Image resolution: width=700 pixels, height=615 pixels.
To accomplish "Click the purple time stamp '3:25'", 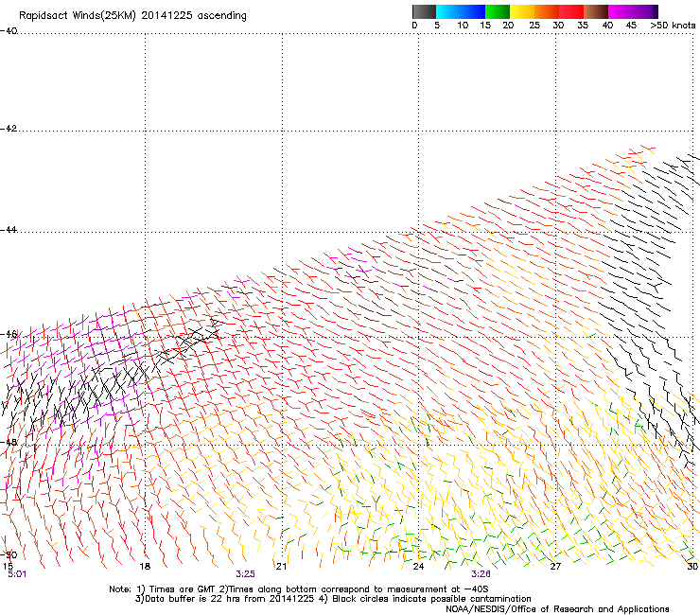I will 246,574.
